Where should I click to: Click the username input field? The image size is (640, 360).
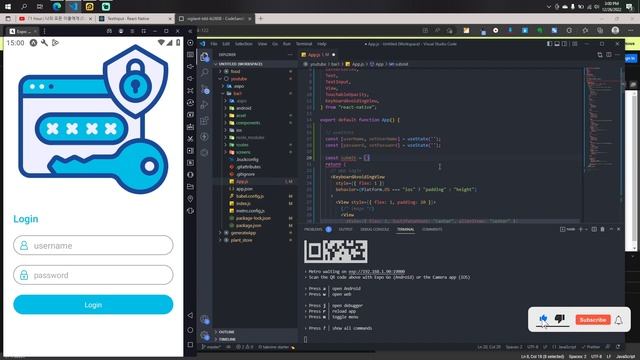pyautogui.click(x=93, y=245)
